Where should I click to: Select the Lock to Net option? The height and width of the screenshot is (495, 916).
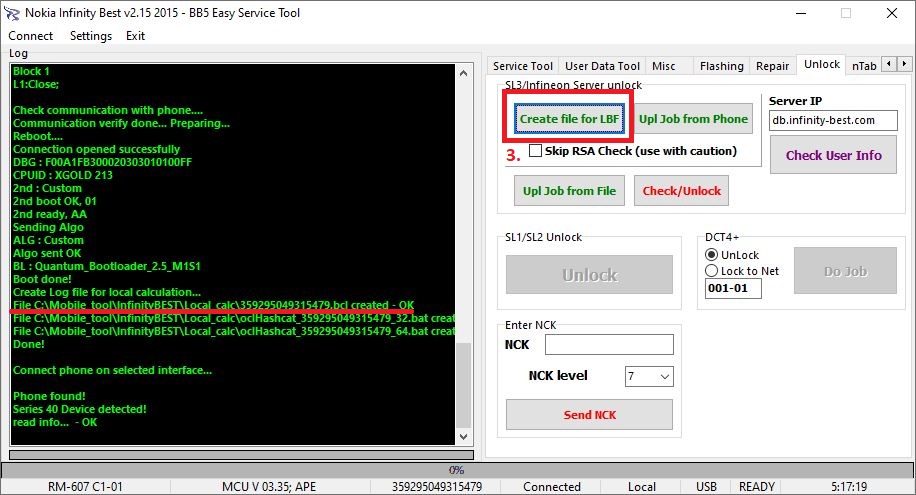coord(711,271)
